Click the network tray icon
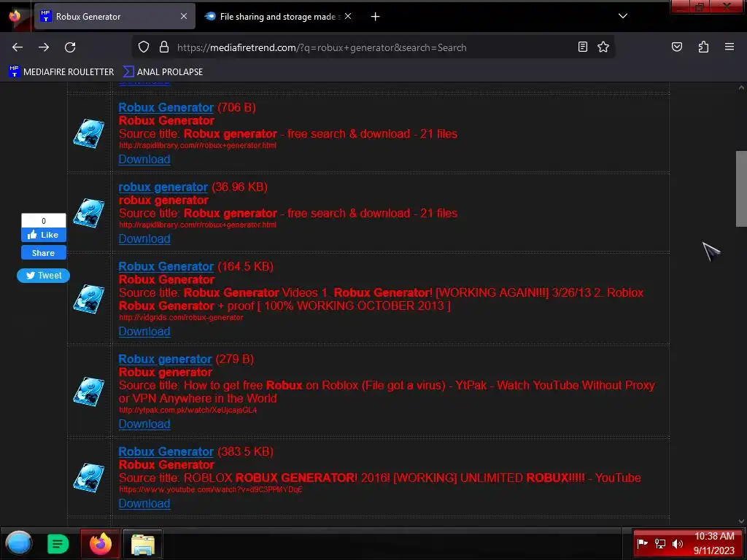The width and height of the screenshot is (747, 560). [x=659, y=543]
